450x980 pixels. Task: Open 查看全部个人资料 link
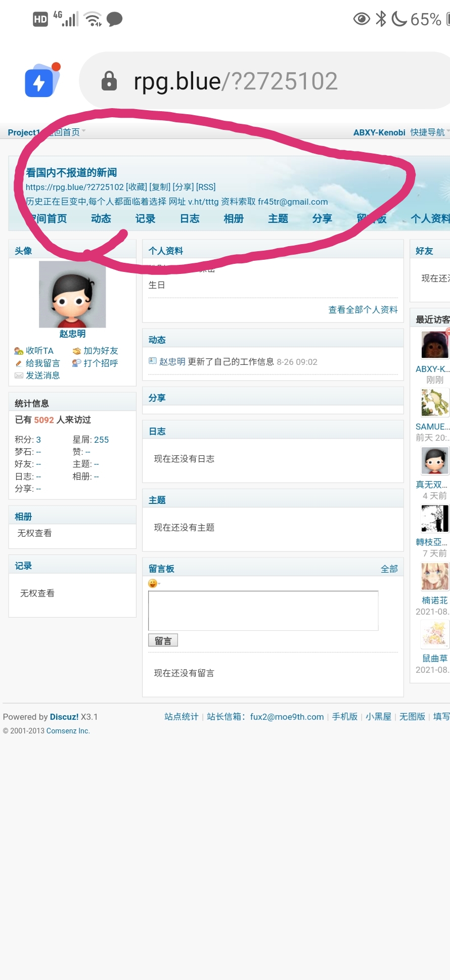(363, 310)
